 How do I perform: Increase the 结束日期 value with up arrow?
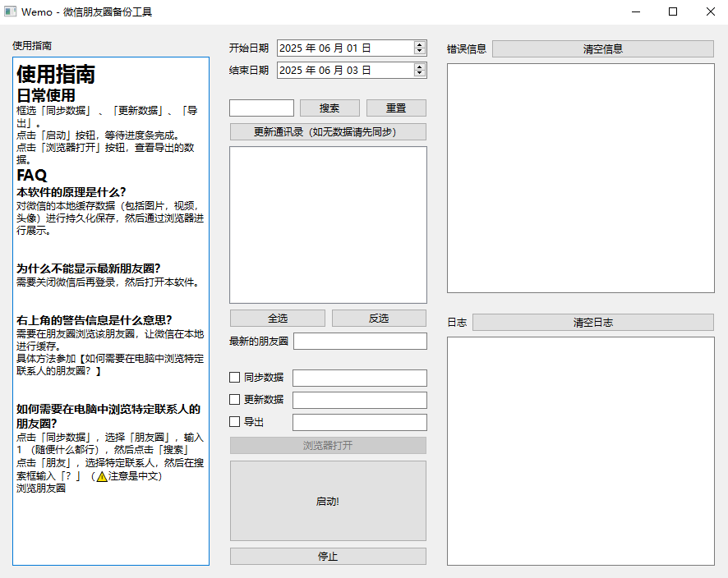click(420, 67)
